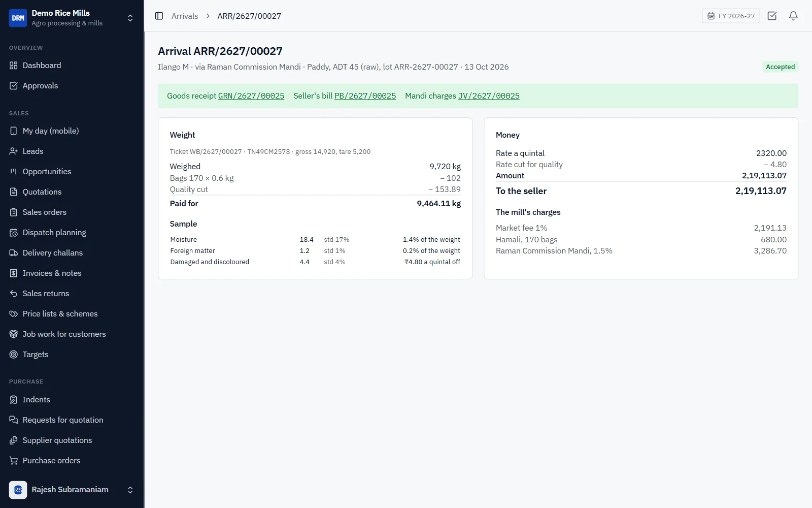Click the Sales orders clipboard icon
Viewport: 812px width, 508px height.
tap(14, 212)
